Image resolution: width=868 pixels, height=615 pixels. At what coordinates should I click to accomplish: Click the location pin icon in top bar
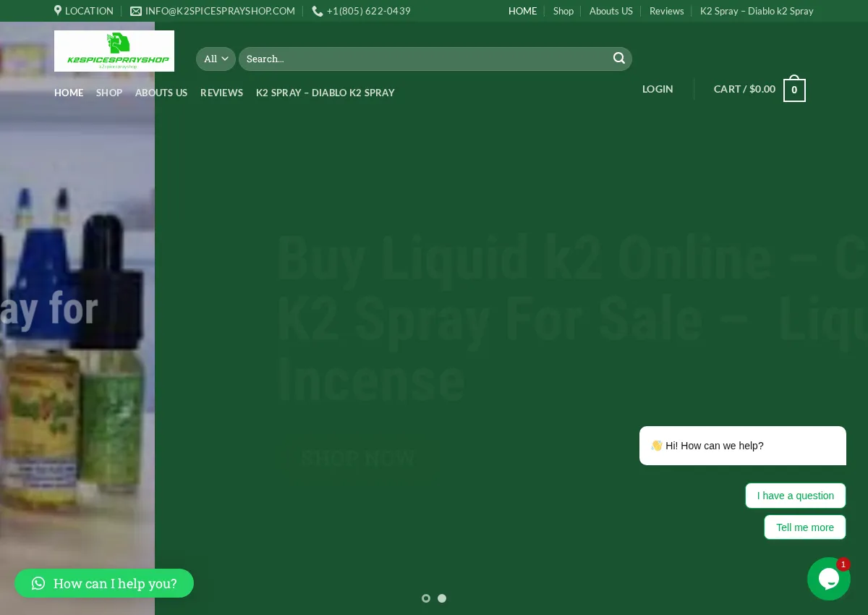point(58,11)
